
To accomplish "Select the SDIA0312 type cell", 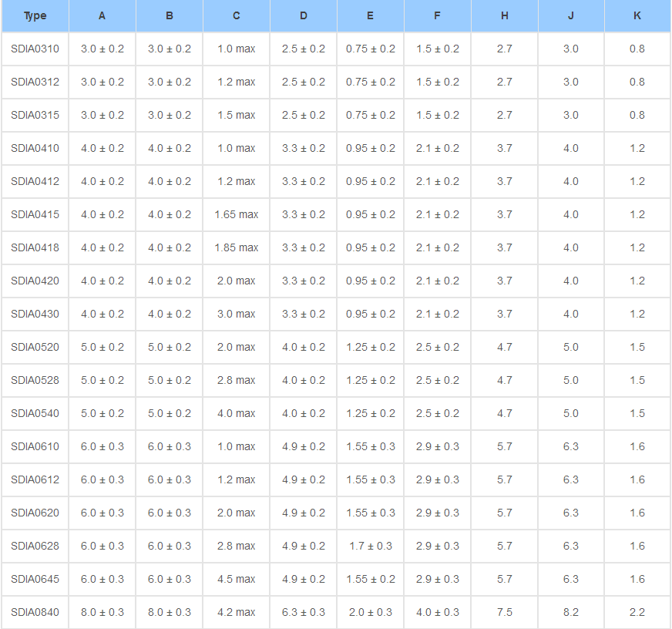I will tap(35, 82).
